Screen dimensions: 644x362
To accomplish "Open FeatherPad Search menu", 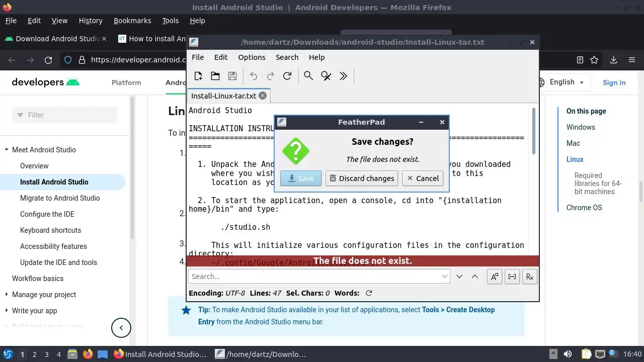I will point(287,57).
